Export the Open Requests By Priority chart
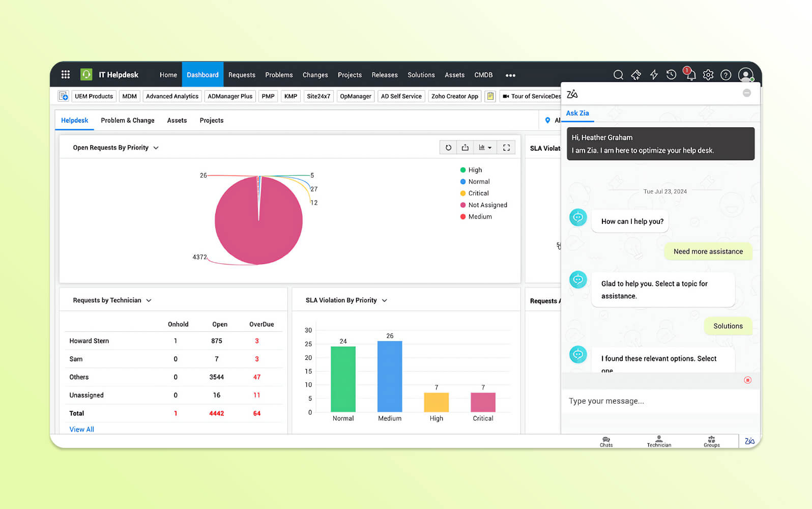 465,148
